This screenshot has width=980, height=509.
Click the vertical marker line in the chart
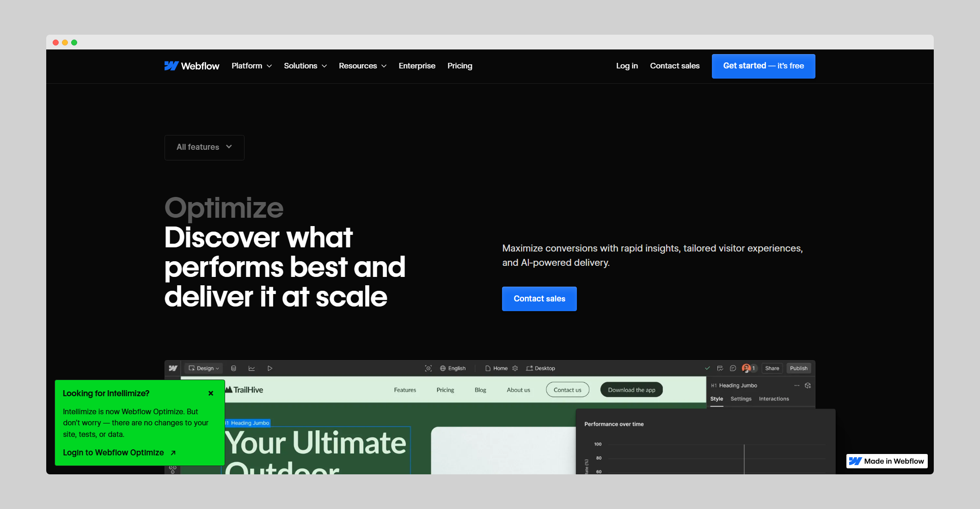coord(744,459)
